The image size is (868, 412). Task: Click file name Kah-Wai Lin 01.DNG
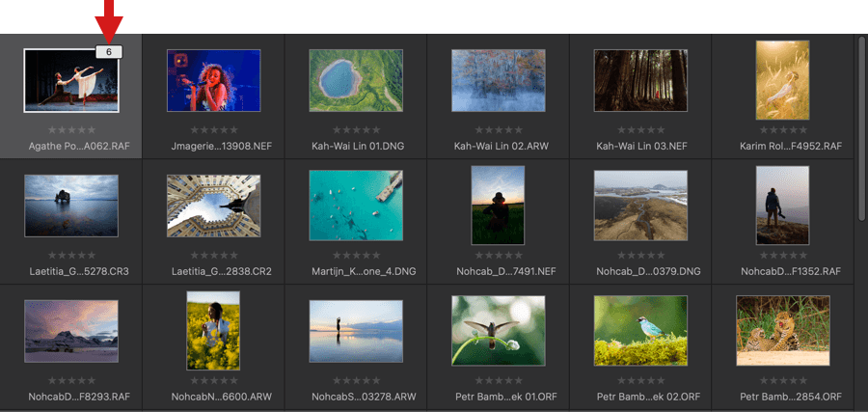pyautogui.click(x=357, y=147)
